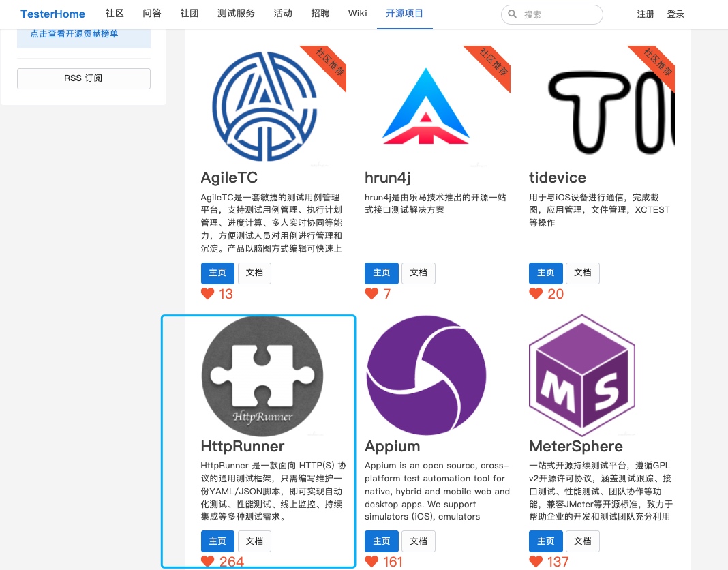Open MeterSphere 主页 button
Viewport: 728px width, 570px height.
tap(545, 541)
